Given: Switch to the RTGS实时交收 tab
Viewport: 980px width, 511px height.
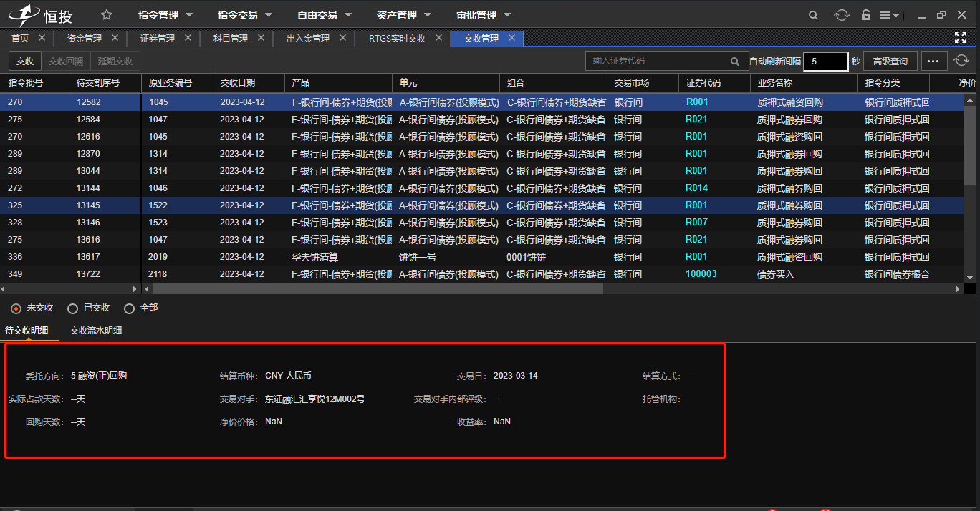Looking at the screenshot, I should click(398, 39).
